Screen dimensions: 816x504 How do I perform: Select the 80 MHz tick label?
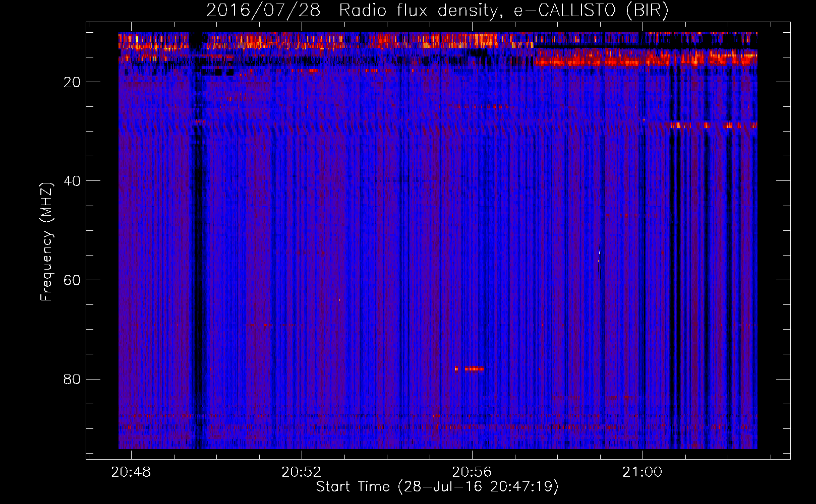[72, 379]
